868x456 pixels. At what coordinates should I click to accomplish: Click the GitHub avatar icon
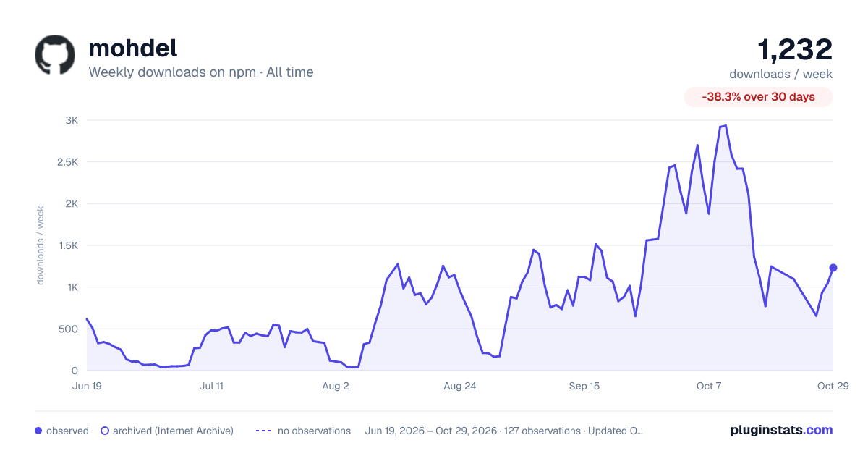pyautogui.click(x=55, y=55)
